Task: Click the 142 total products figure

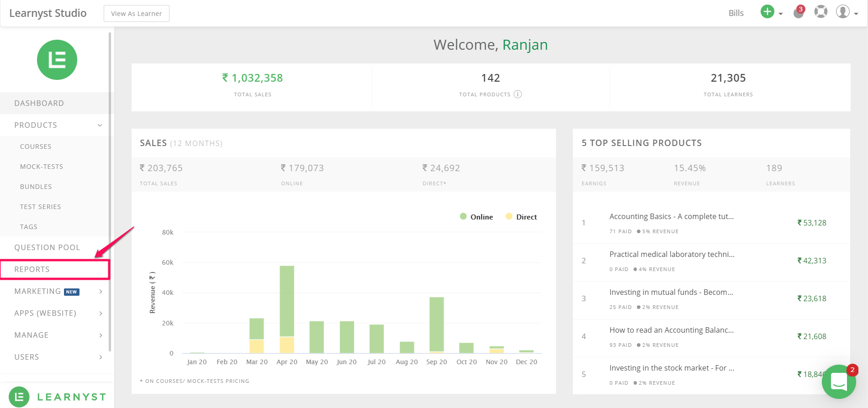Action: [491, 78]
